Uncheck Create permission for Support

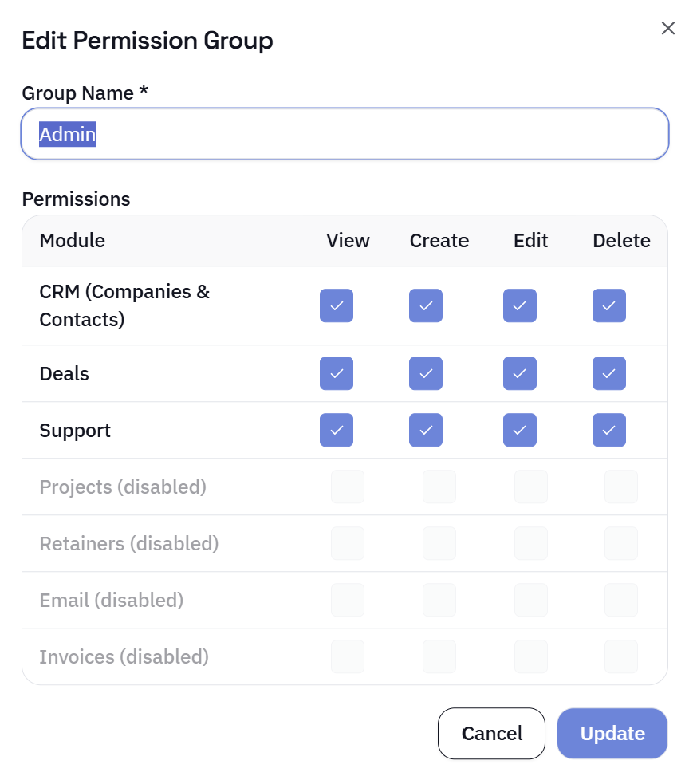point(425,430)
